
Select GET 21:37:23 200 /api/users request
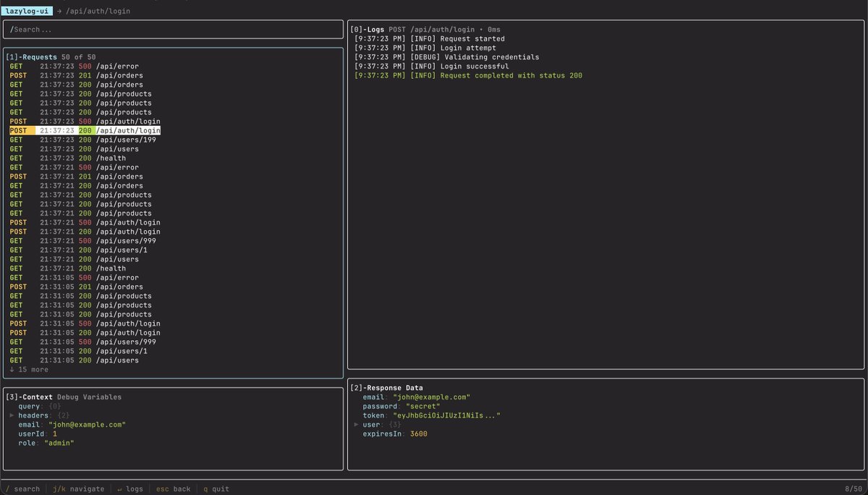[75, 148]
